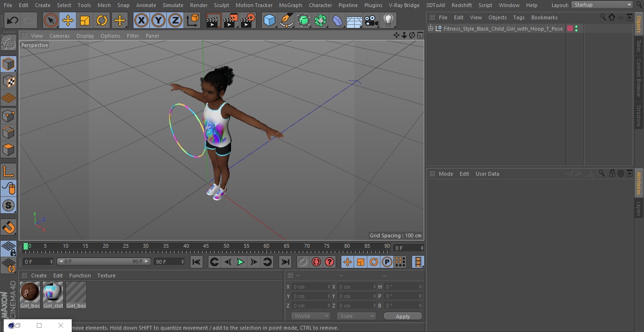
Task: Toggle the object's visibility dots
Action: click(x=577, y=29)
